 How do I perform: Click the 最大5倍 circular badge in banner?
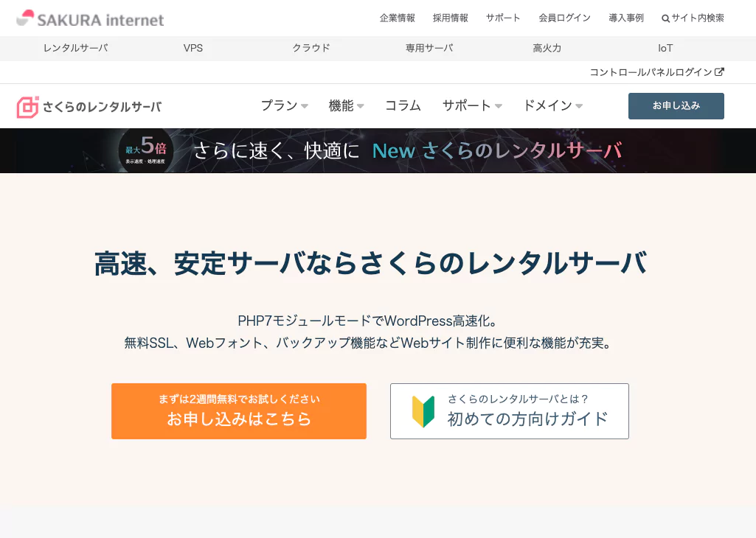[146, 150]
